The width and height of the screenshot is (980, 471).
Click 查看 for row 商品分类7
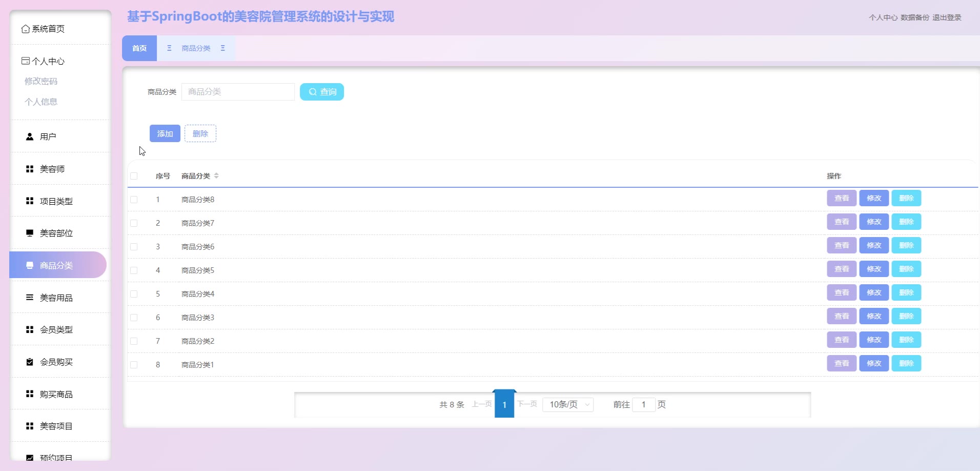842,222
